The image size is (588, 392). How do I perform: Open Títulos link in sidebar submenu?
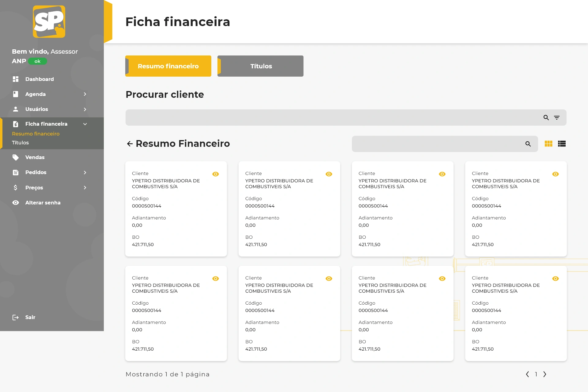coord(20,143)
